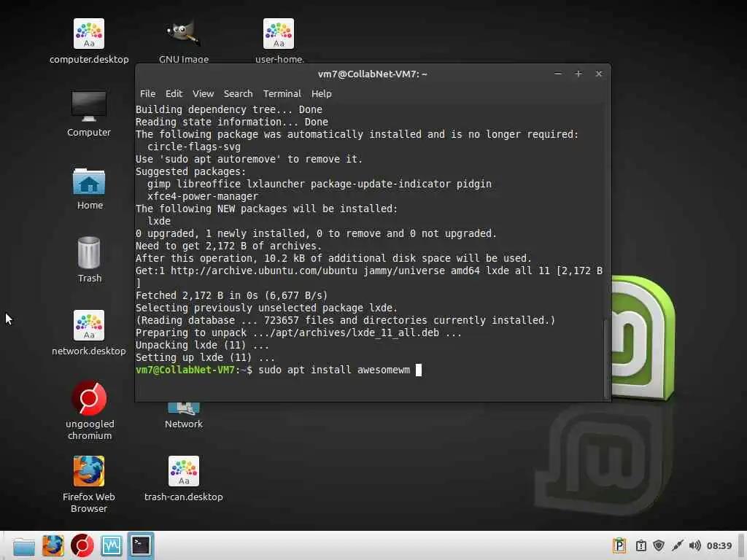
Task: Close the terminal window
Action: pos(599,74)
